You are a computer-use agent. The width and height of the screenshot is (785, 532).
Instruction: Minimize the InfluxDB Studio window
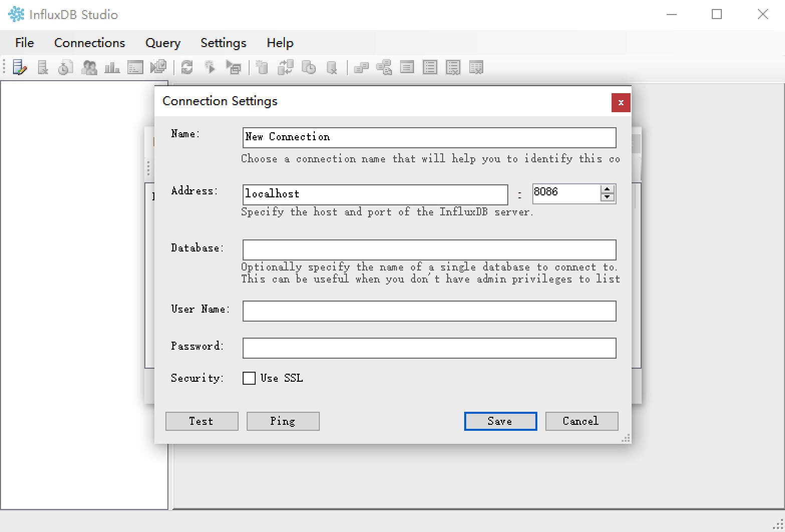pyautogui.click(x=672, y=14)
